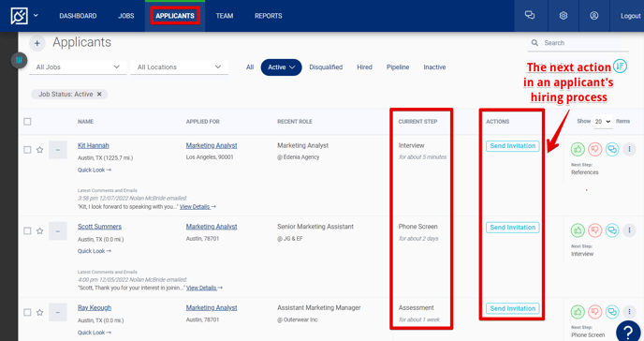Open Scott Summers' applicant profile

pyautogui.click(x=99, y=227)
